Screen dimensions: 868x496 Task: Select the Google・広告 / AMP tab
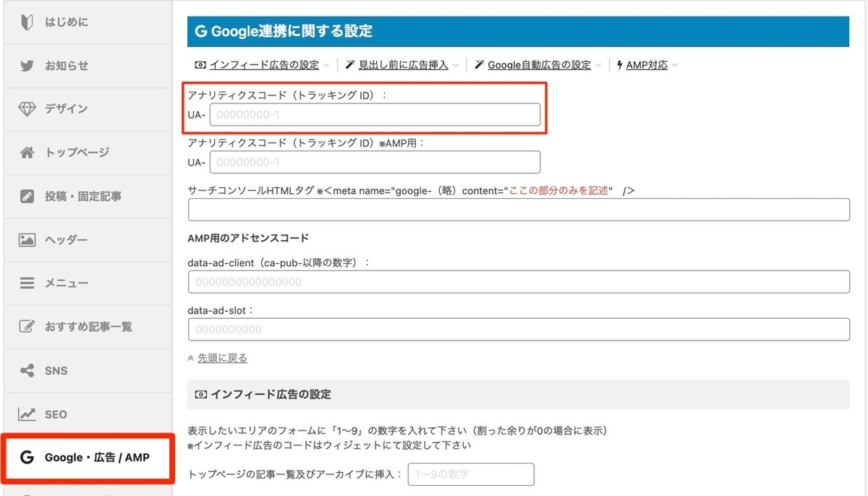click(88, 458)
